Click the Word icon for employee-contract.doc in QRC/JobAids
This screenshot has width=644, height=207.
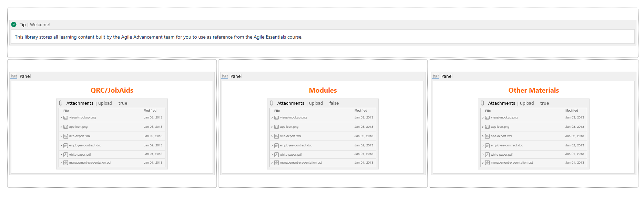coord(65,146)
